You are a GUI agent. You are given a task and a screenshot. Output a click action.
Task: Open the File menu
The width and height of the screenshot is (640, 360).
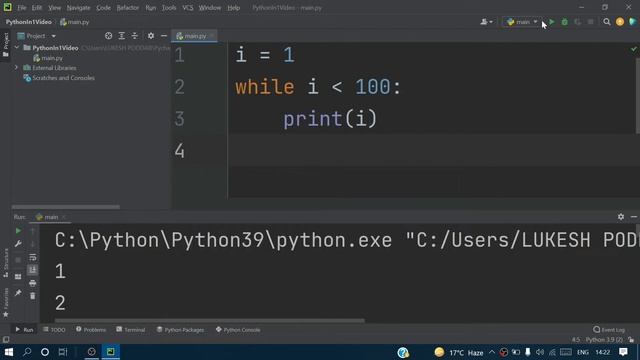[x=22, y=8]
